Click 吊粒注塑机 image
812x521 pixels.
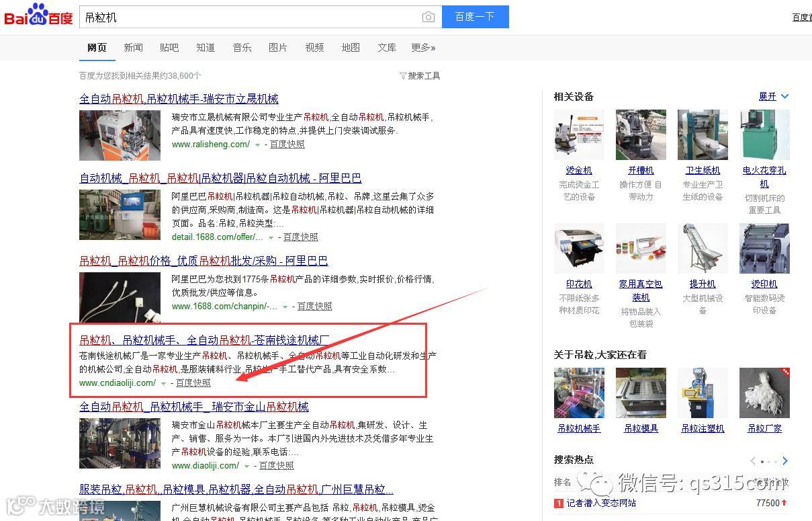(703, 393)
